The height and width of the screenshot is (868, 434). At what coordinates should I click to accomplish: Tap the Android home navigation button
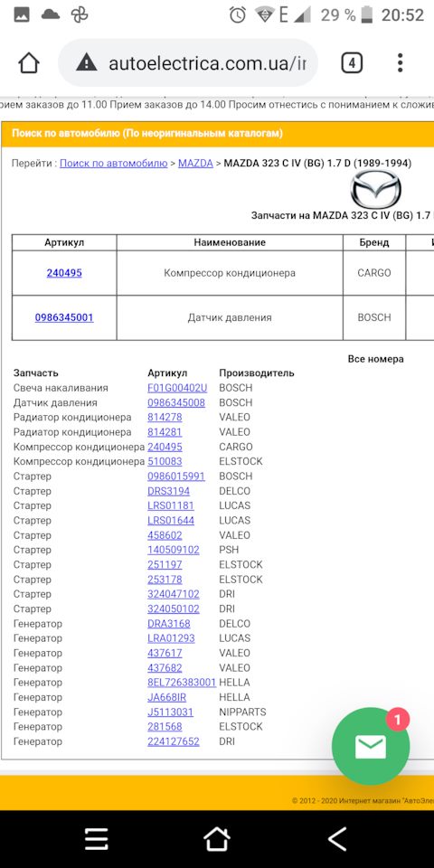click(216, 839)
